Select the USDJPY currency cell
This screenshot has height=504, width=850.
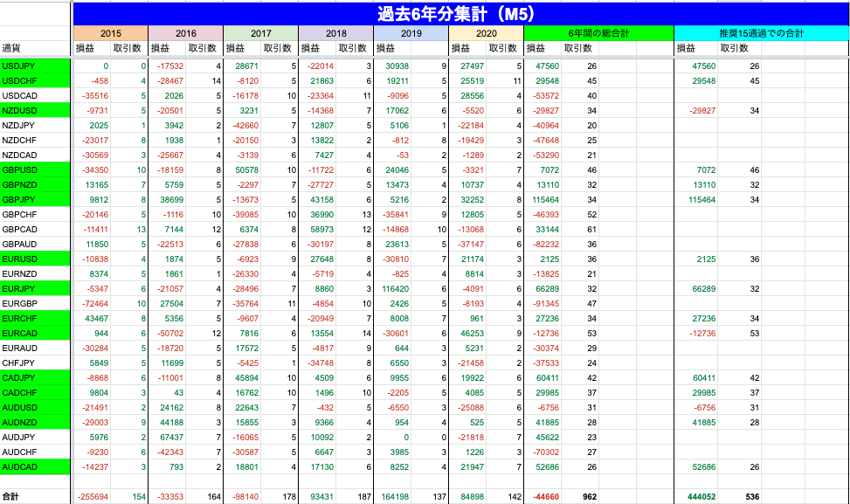36,66
